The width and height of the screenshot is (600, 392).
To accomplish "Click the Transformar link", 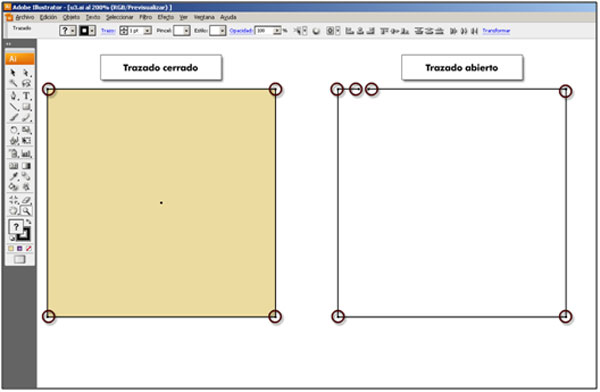I will tap(496, 31).
